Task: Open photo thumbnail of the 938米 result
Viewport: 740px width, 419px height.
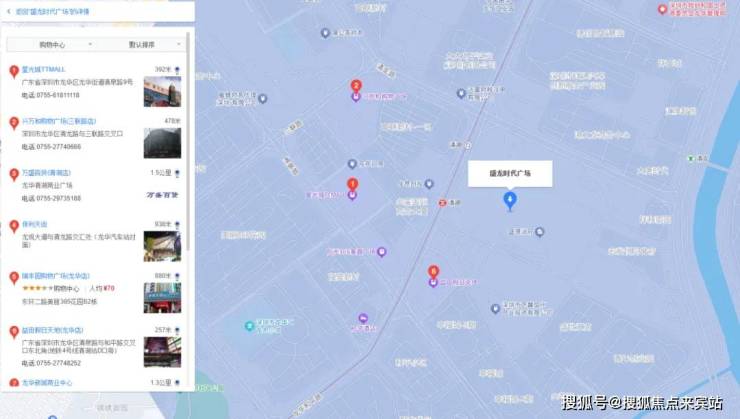Action: coord(162,246)
